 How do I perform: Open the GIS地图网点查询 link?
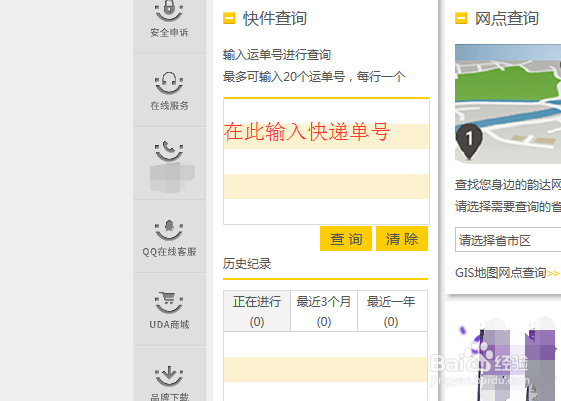pyautogui.click(x=507, y=273)
